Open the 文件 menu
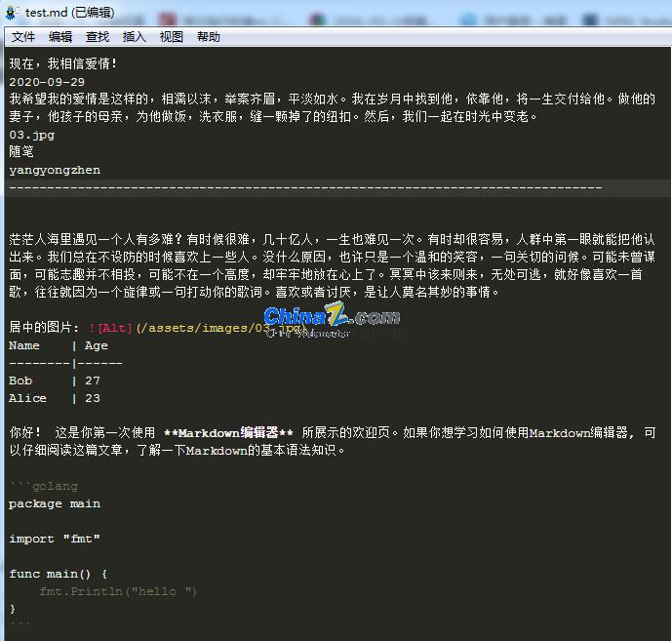The image size is (672, 641). (x=23, y=37)
